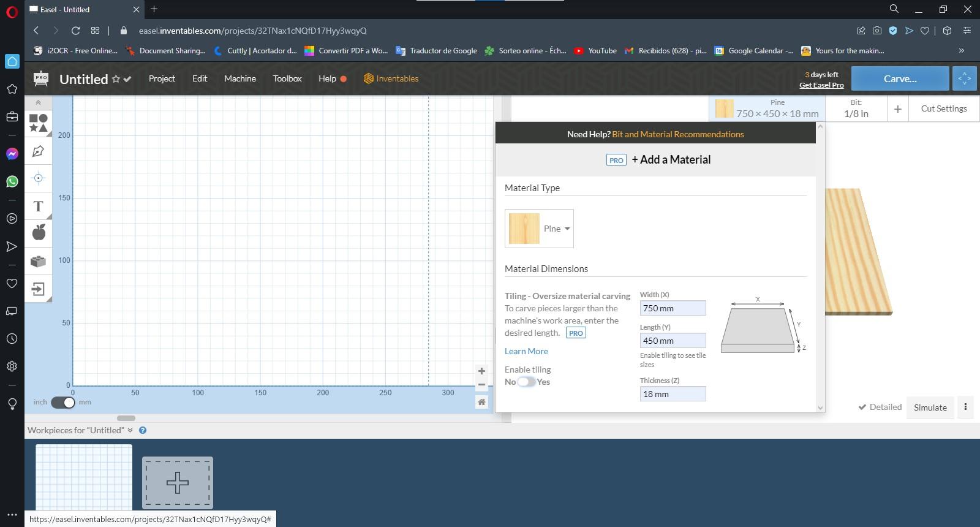
Task: Click Learn More about tiling
Action: click(x=526, y=351)
